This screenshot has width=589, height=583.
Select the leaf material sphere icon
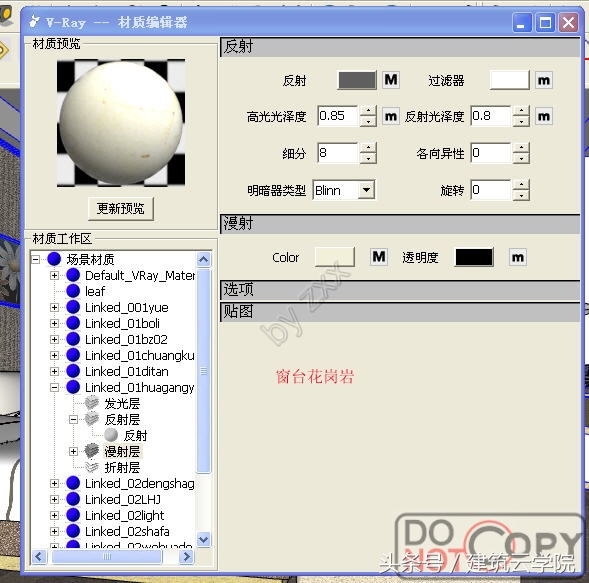[x=73, y=291]
